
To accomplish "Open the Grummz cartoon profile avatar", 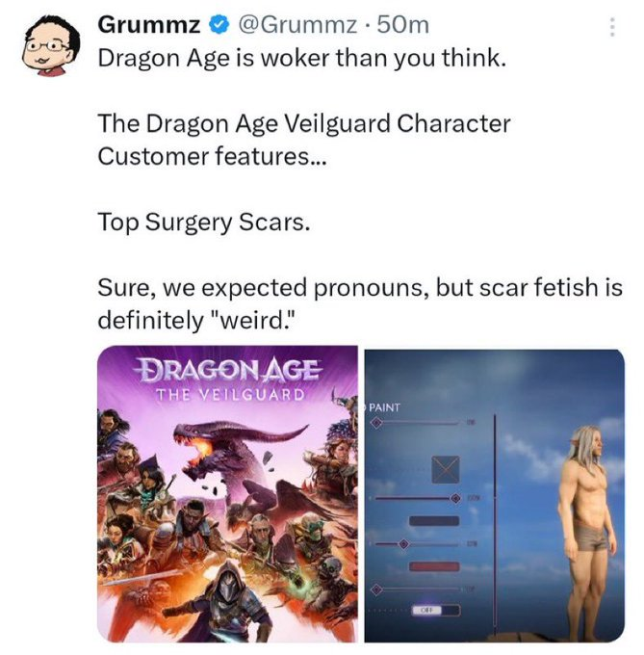I will (x=51, y=45).
